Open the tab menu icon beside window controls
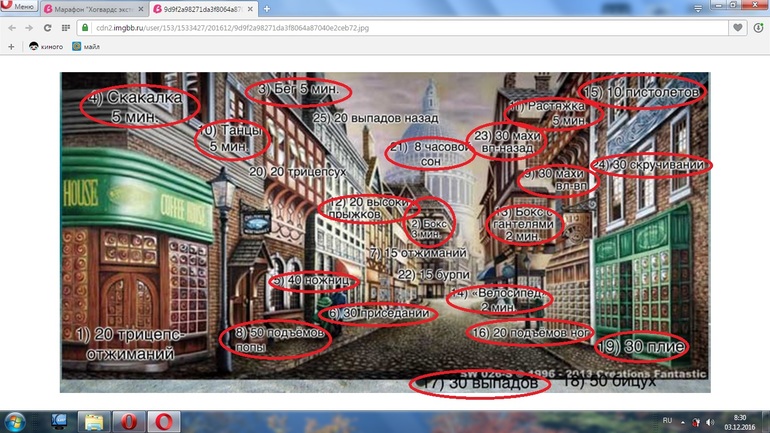Image resolution: width=770 pixels, height=433 pixels. pos(697,9)
